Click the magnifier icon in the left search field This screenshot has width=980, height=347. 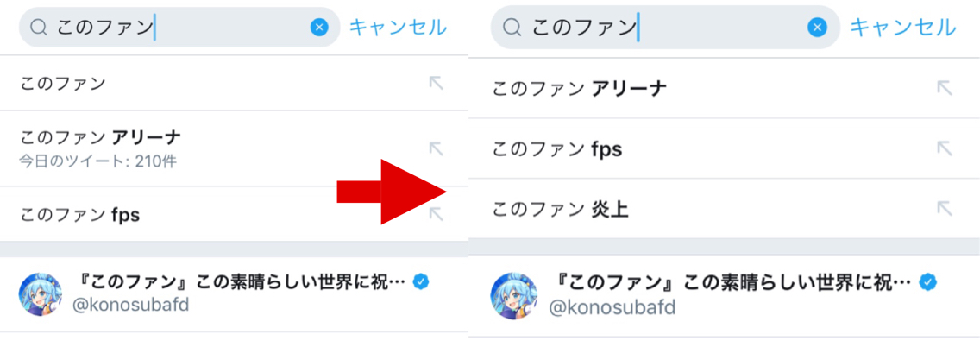point(39,28)
